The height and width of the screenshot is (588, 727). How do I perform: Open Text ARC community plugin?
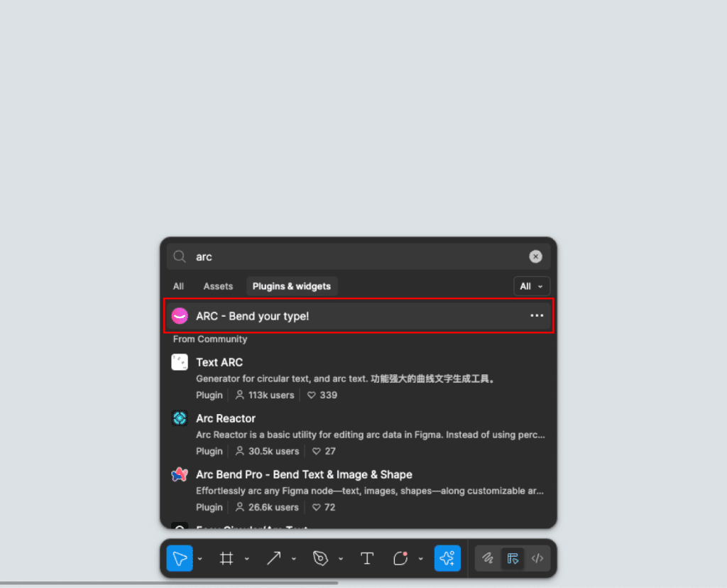pyautogui.click(x=359, y=379)
